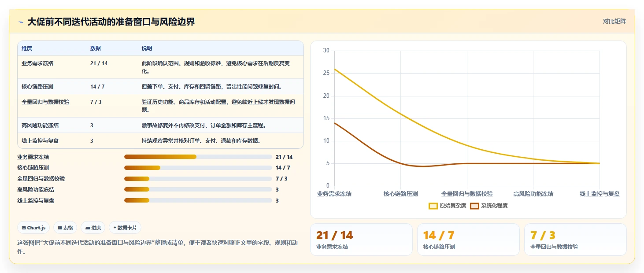Click the 对比矩阵 label in the header
Screen dimensions: 644x273
(614, 21)
